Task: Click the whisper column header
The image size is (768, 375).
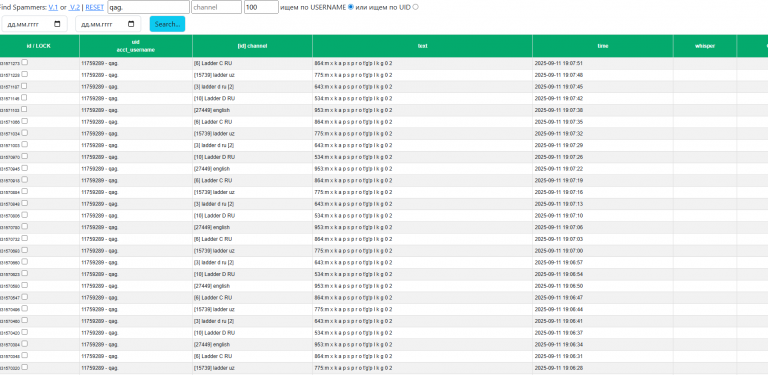Action: tap(705, 46)
